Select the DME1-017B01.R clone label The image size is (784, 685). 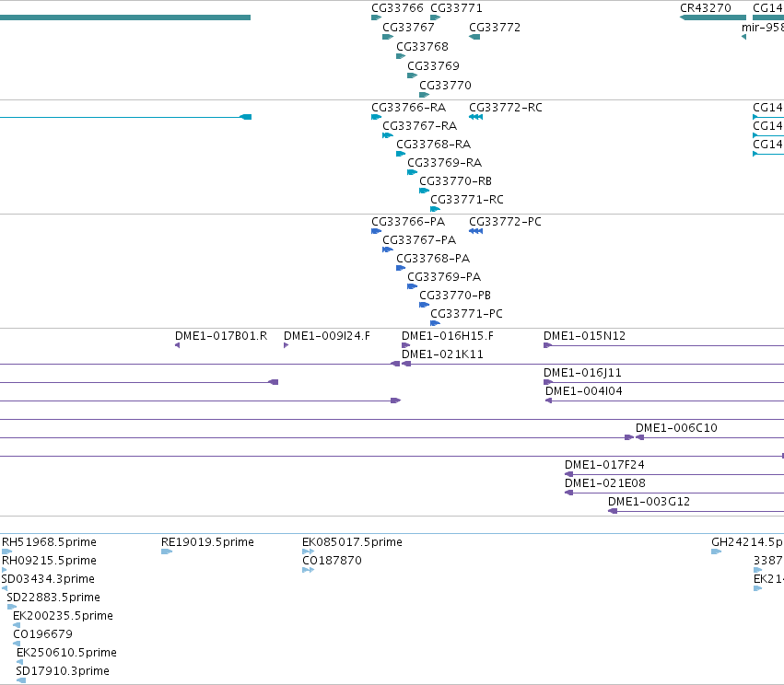(x=221, y=336)
